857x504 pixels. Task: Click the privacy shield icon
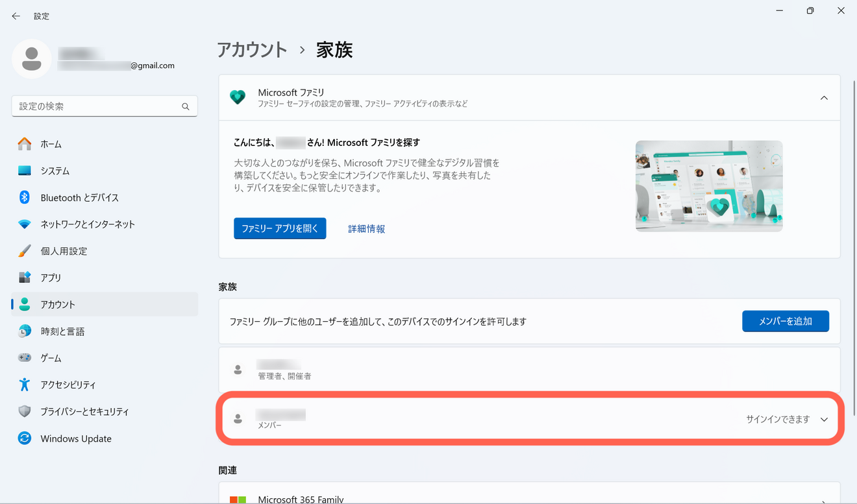click(25, 411)
